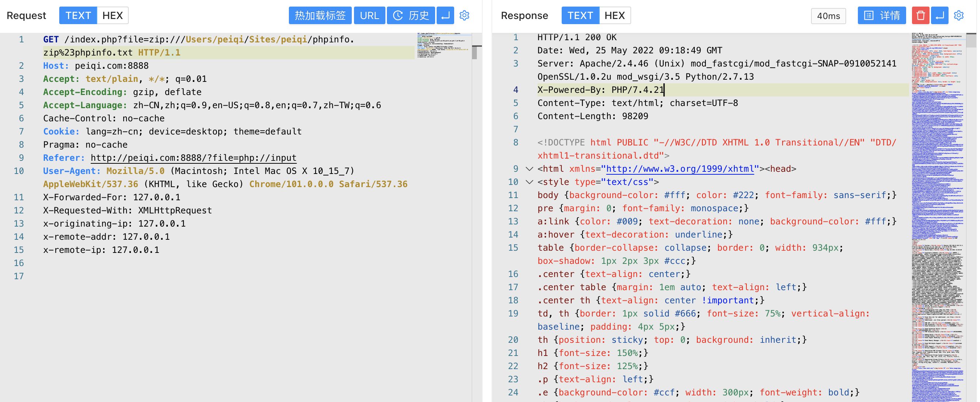Click the red trash delete icon
The image size is (980, 402).
click(920, 16)
